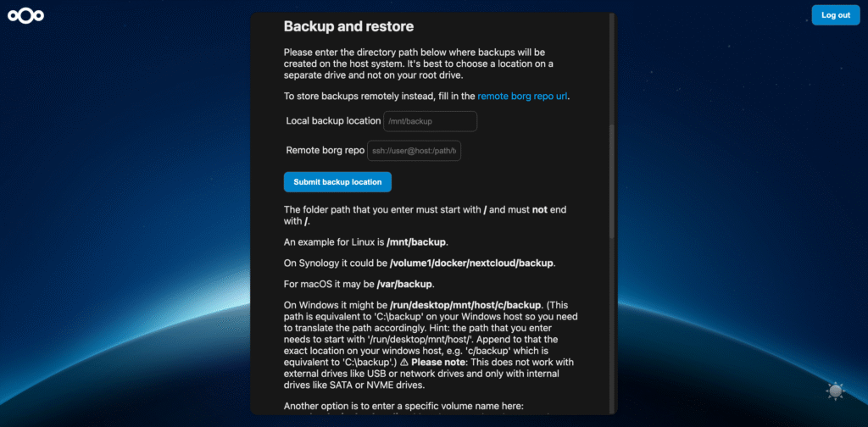Click the dialog's vertical scrollbar
Screen dimensions: 868x427
612,180
